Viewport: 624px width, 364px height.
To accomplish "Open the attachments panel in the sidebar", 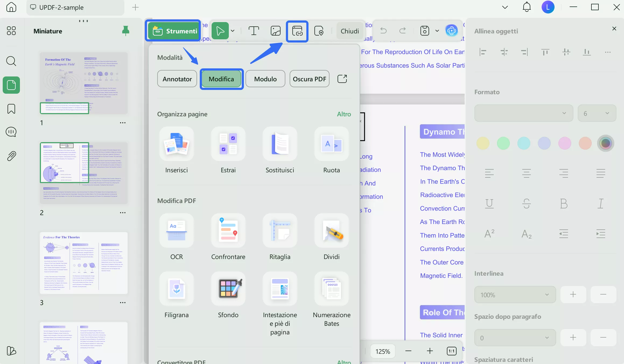I will tap(11, 156).
